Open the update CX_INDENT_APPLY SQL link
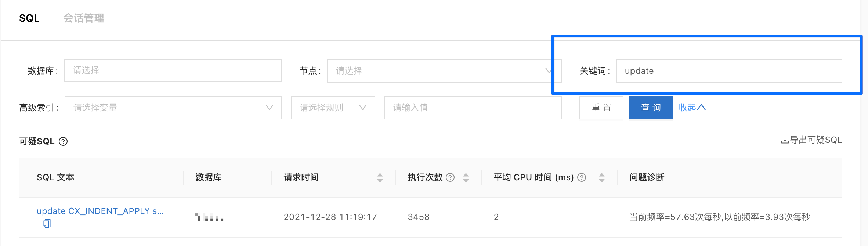The image size is (868, 246). coord(100,211)
